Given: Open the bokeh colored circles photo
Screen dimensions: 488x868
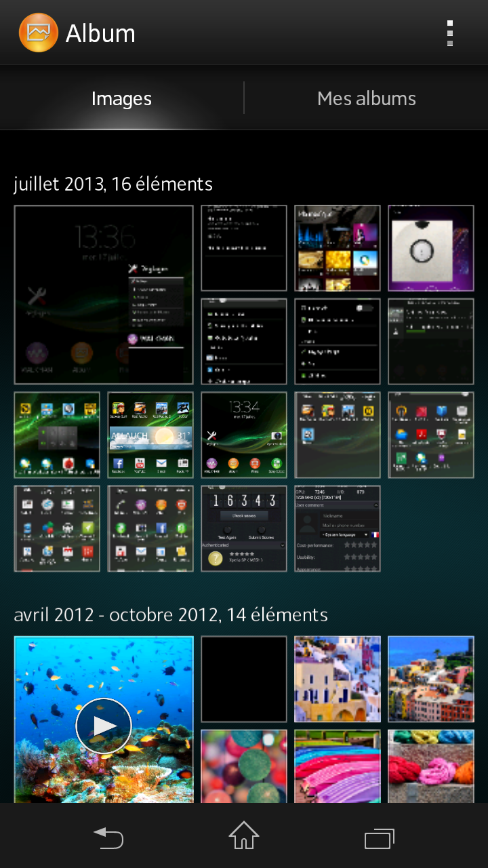Looking at the screenshot, I should (244, 766).
